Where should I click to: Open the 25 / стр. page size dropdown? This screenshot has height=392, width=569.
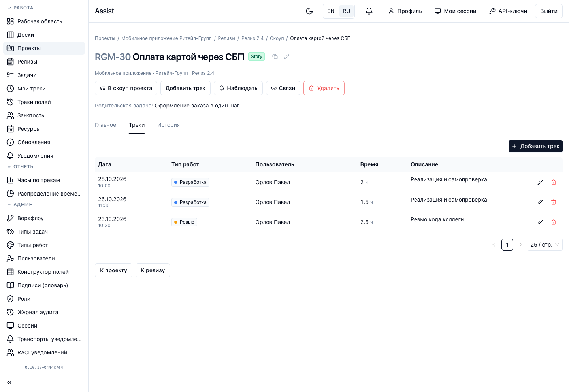[545, 245]
